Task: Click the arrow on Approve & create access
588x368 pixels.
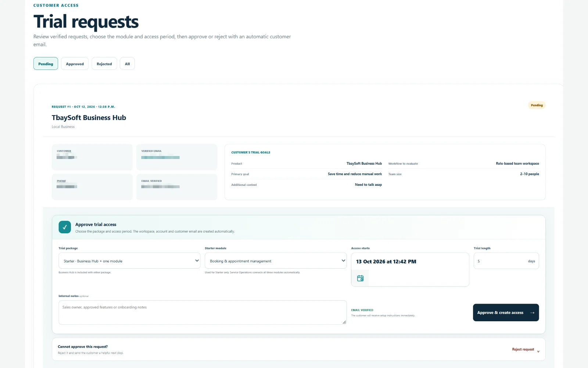Action: 532,313
